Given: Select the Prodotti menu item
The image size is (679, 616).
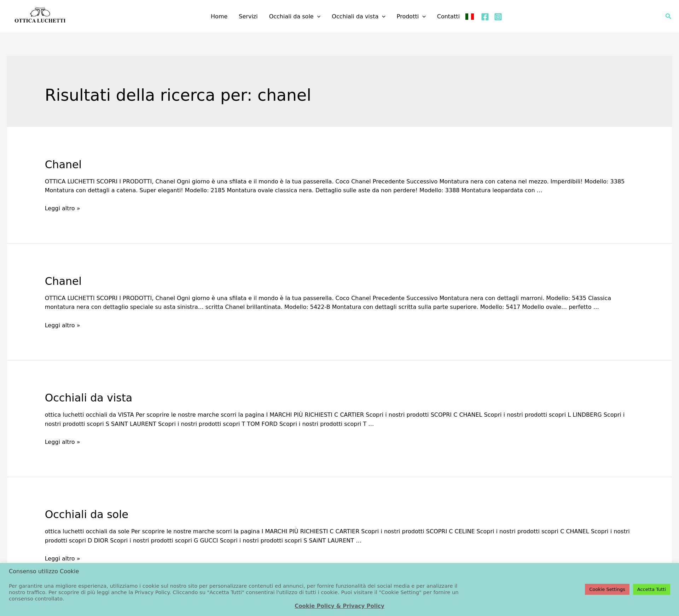Looking at the screenshot, I should pos(407,17).
